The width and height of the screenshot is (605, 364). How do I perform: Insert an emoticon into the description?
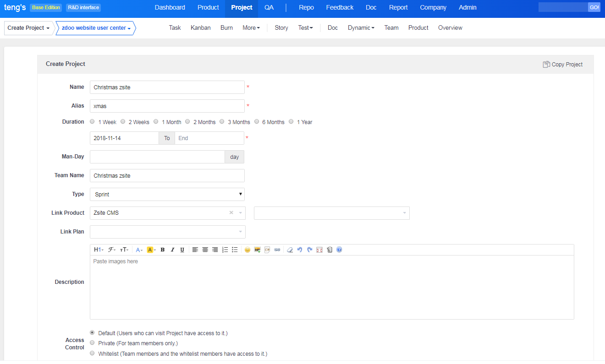point(247,250)
